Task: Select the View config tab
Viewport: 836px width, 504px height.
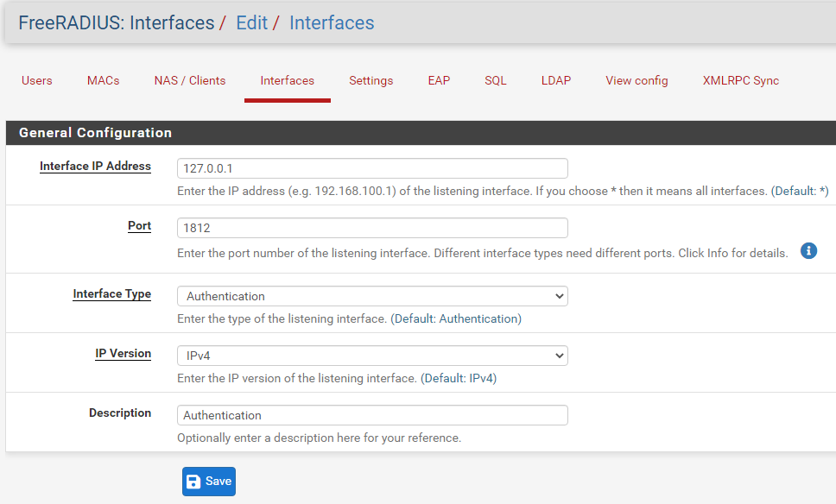Action: click(x=636, y=80)
